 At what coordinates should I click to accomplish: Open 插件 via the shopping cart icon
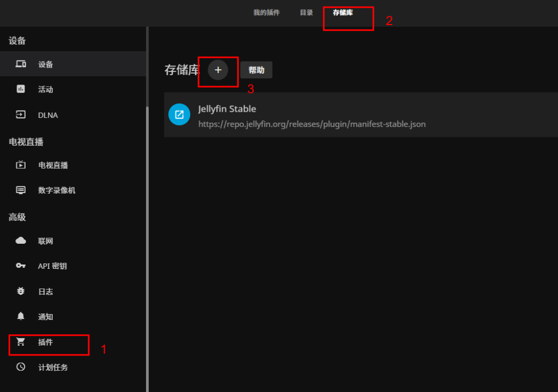[x=21, y=342]
